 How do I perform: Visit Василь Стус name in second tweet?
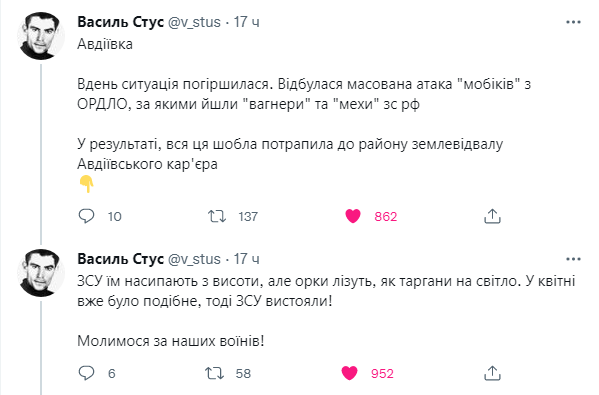click(x=120, y=259)
